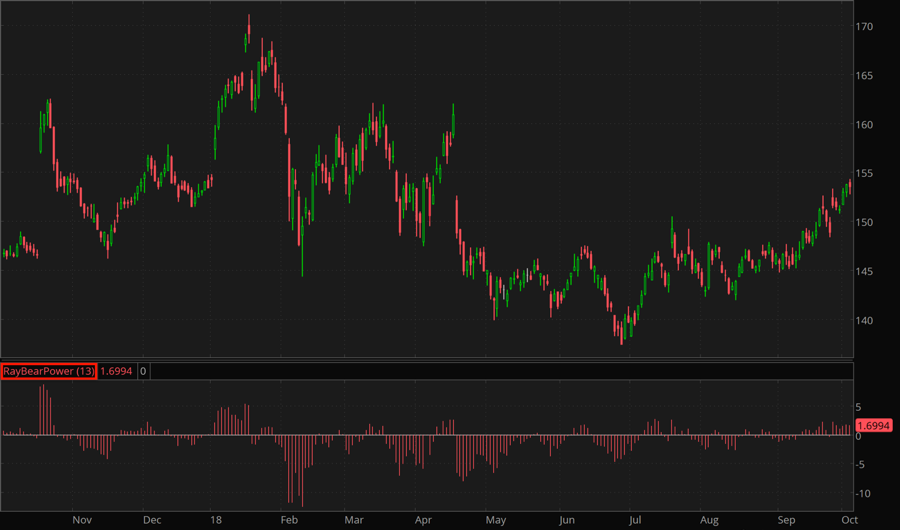This screenshot has height=530, width=900.
Task: Choose the Jun label on the time axis
Action: click(567, 520)
